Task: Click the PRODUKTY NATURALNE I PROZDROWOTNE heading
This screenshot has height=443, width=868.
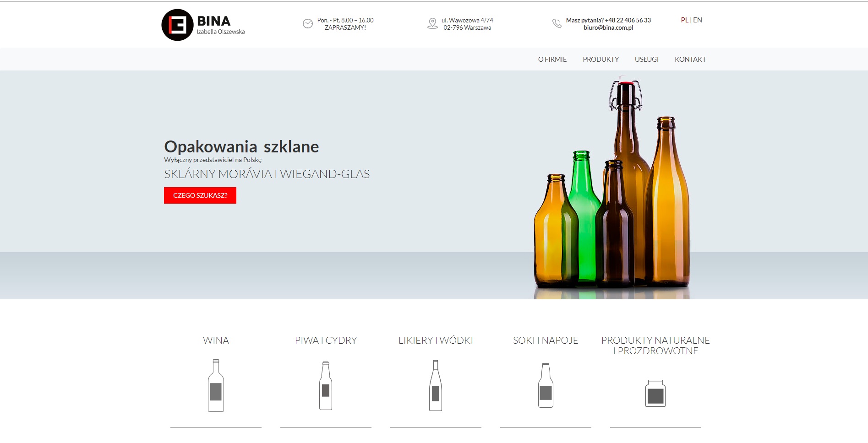Action: pos(655,346)
